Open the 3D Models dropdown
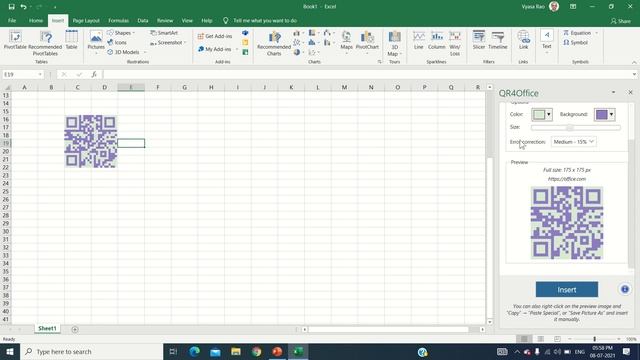The height and width of the screenshot is (360, 640). [127, 52]
